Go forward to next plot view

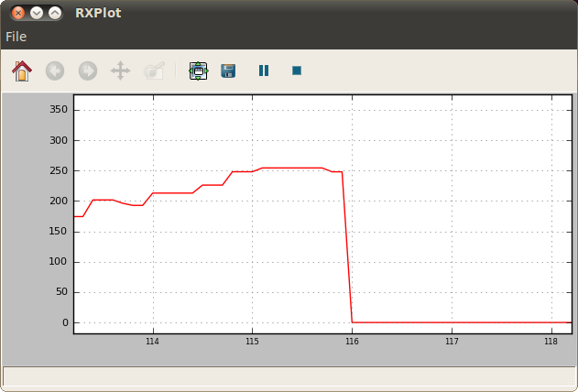coord(88,71)
